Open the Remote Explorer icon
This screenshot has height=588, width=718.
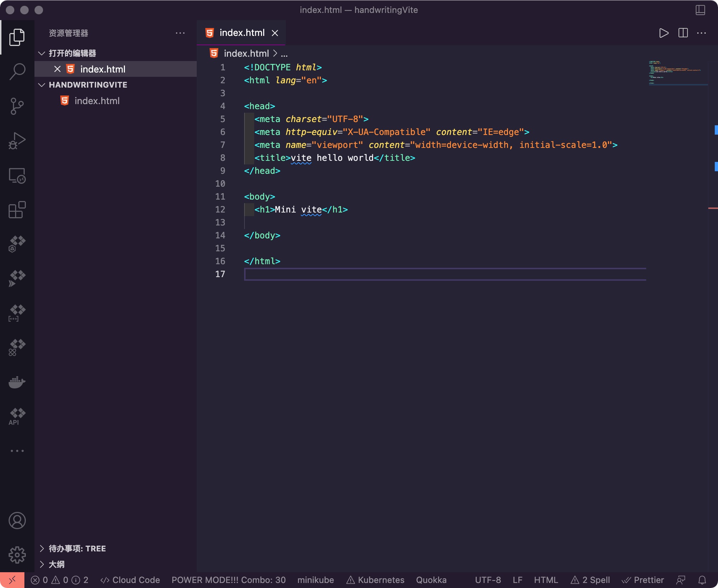pyautogui.click(x=17, y=175)
